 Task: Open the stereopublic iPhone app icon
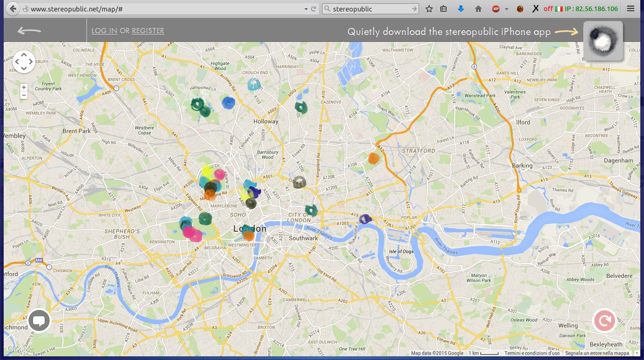(603, 41)
